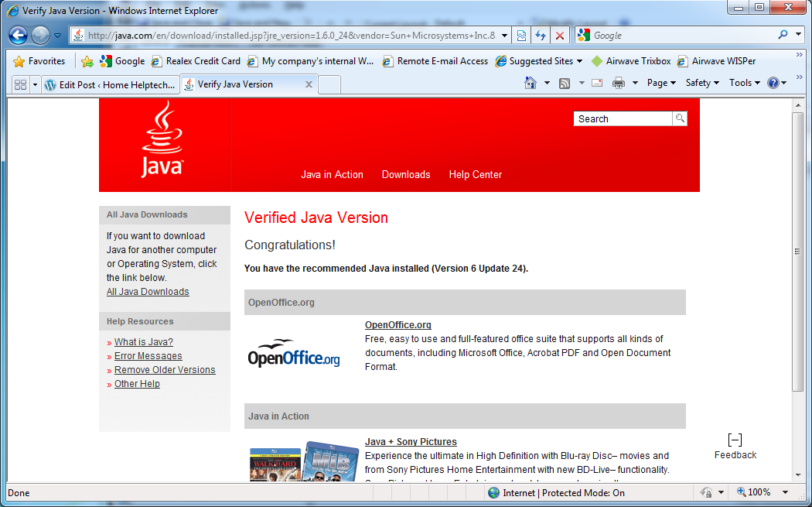
Task: Click the Help question mark icon
Action: (x=773, y=83)
